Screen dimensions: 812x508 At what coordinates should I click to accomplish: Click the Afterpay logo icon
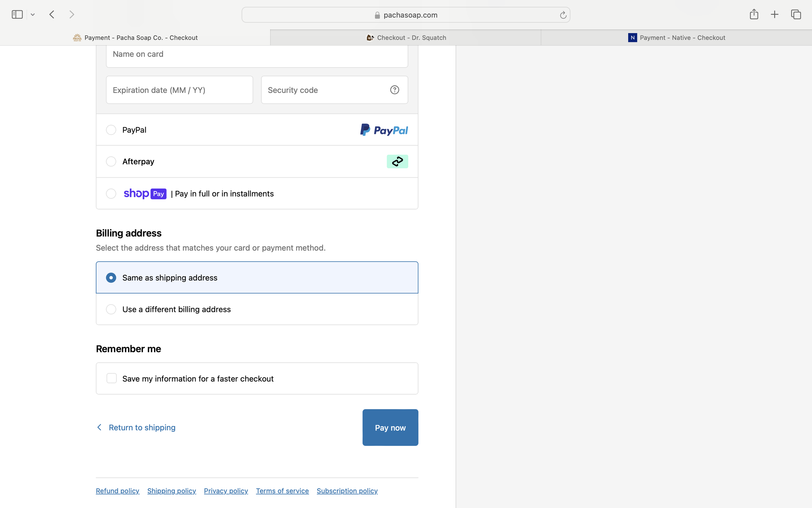click(397, 161)
